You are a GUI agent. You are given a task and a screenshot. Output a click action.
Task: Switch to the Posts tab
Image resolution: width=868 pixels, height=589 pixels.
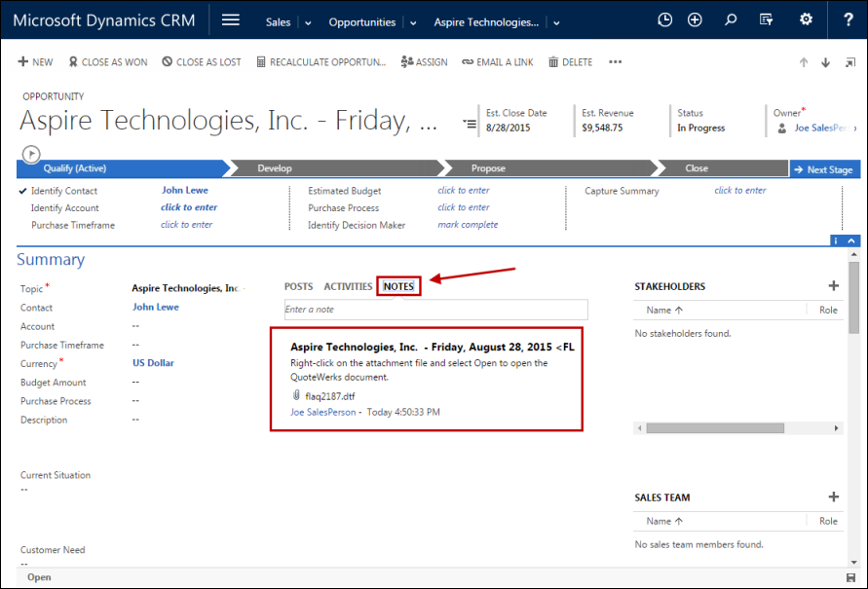click(x=298, y=286)
